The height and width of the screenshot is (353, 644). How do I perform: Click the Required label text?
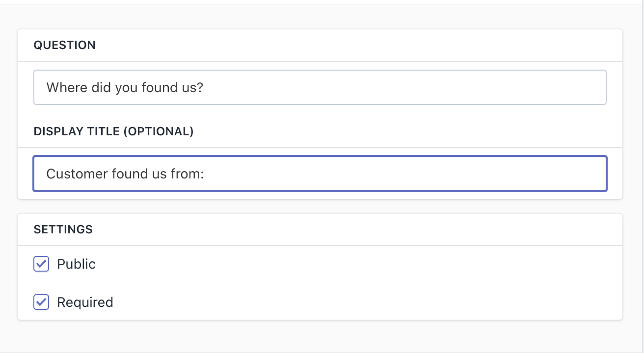(x=85, y=302)
